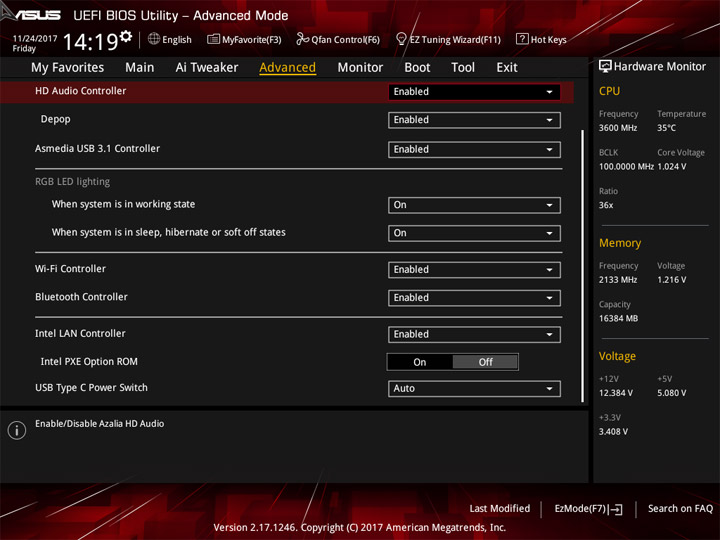Click the EzMode exit arrow icon

[616, 509]
